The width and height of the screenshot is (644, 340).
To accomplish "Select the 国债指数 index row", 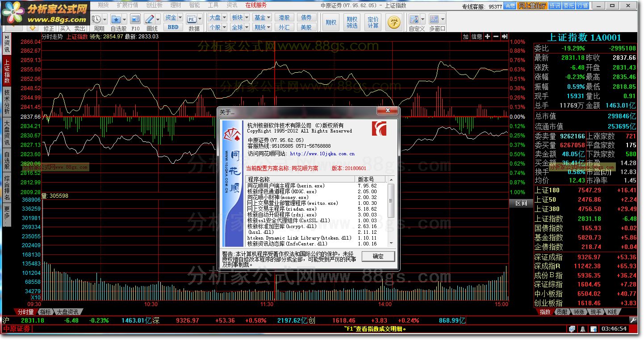I will [x=586, y=228].
